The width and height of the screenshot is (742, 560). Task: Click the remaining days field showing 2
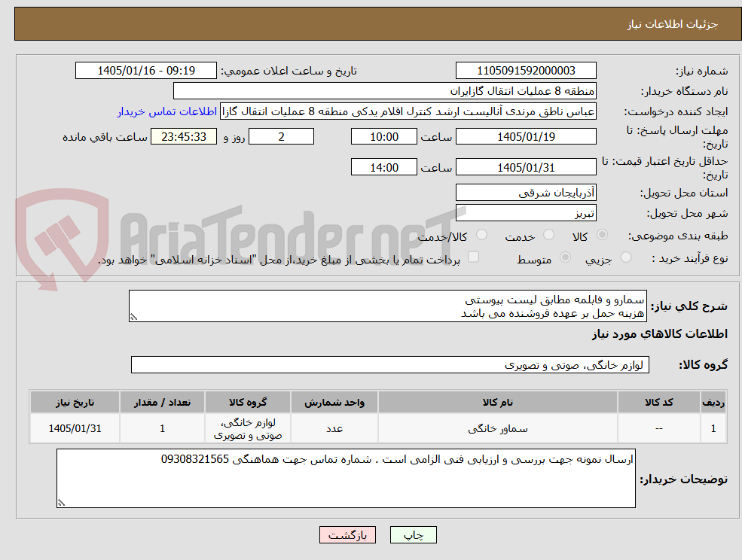click(281, 137)
